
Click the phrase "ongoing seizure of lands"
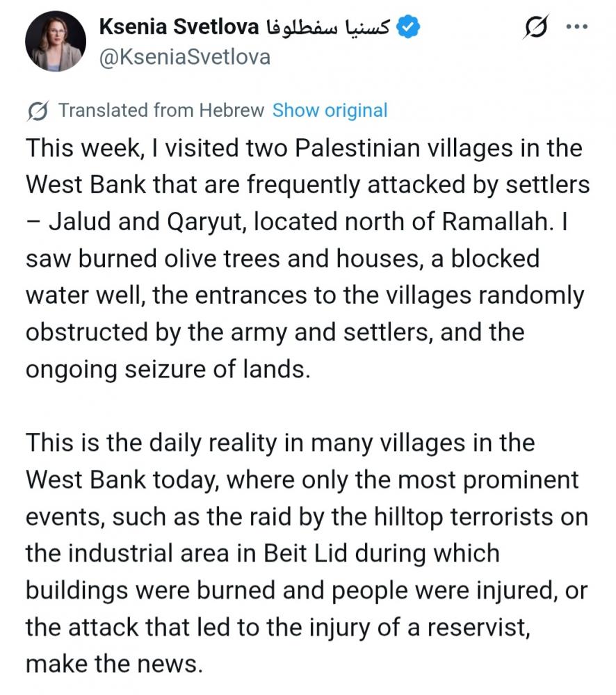[x=167, y=369]
